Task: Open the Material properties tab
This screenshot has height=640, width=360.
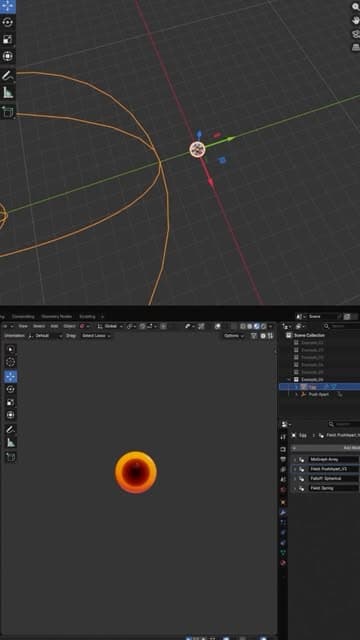Action: tap(283, 563)
